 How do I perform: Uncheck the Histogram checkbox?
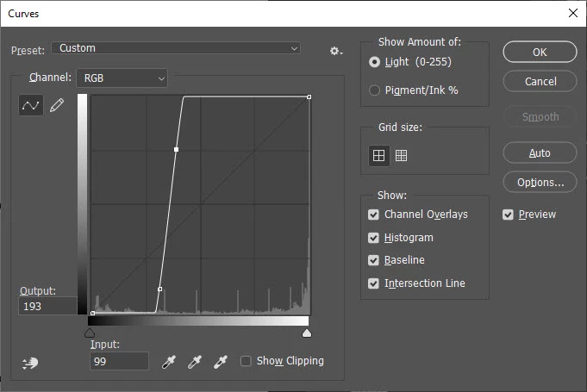click(x=373, y=238)
